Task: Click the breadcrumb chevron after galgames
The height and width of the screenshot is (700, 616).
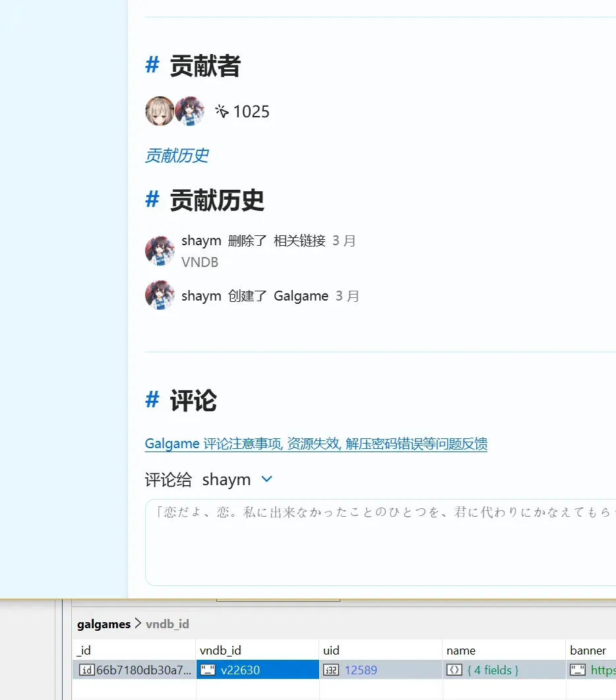Action: point(138,624)
